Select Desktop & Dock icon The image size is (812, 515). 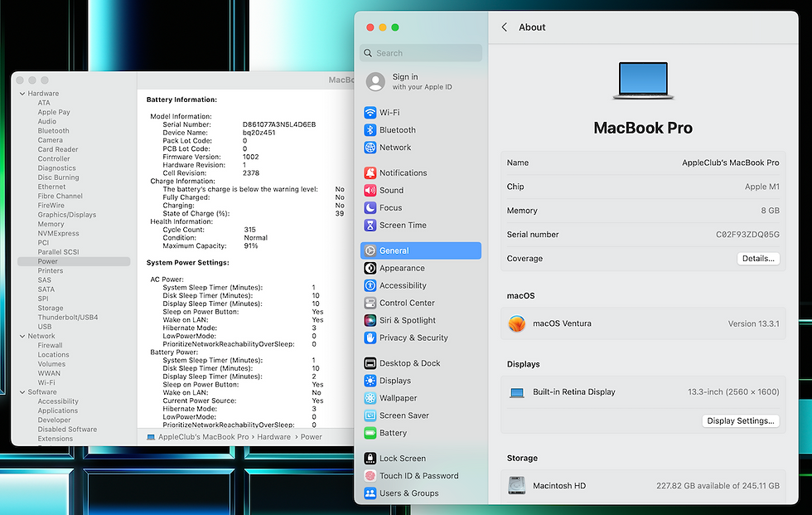[x=370, y=363]
